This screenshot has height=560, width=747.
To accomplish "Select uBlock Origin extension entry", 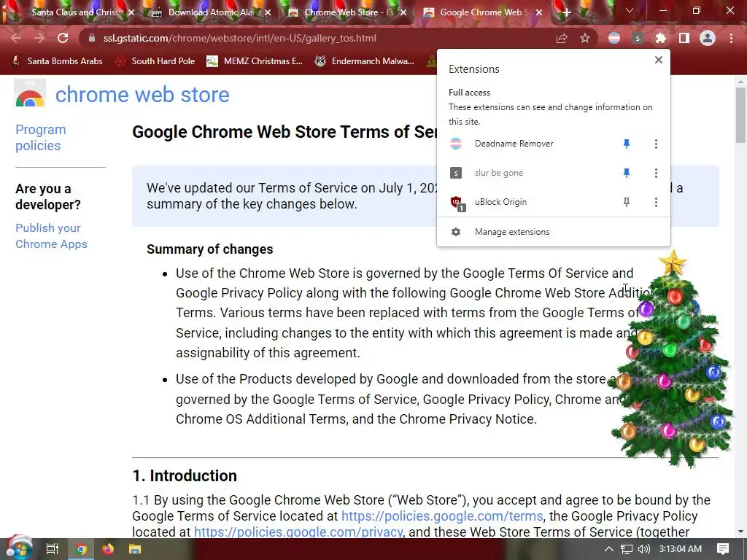I will point(529,203).
